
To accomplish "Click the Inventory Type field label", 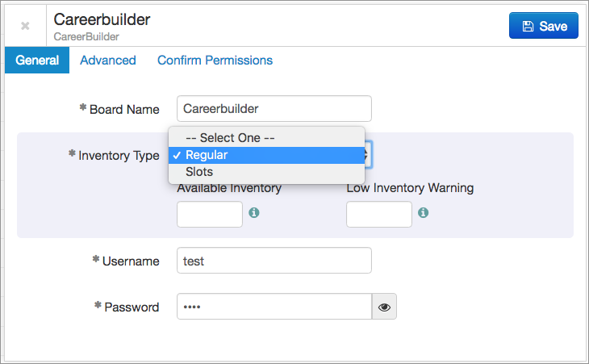I will (119, 155).
